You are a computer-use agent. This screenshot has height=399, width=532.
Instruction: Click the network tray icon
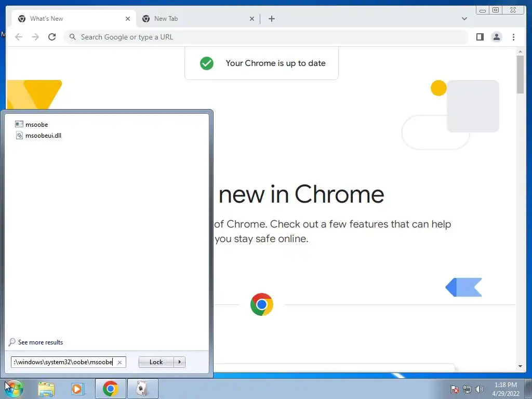click(x=467, y=389)
